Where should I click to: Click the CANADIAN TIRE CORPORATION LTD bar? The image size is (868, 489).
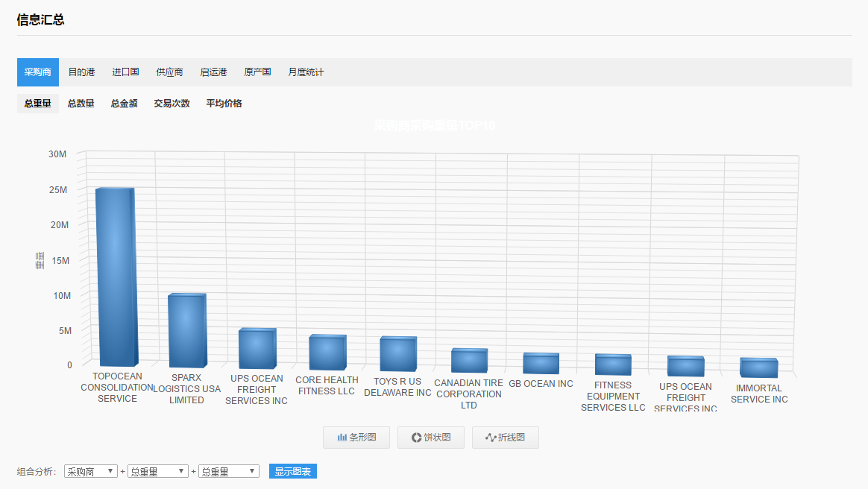pyautogui.click(x=470, y=361)
